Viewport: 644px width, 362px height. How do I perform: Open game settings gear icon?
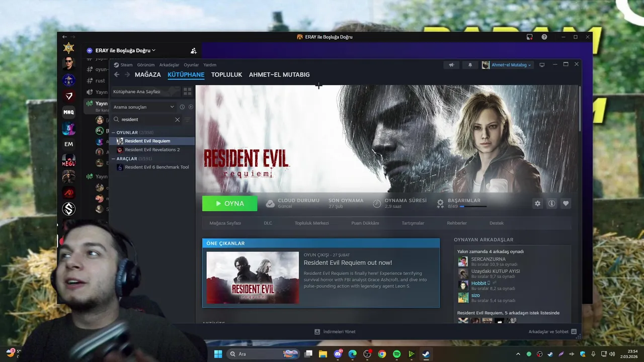[537, 203]
